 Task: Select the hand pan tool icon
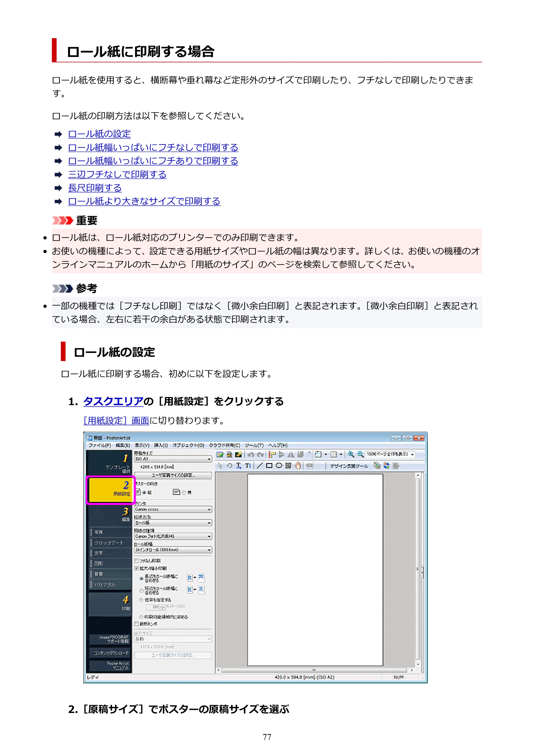[298, 465]
